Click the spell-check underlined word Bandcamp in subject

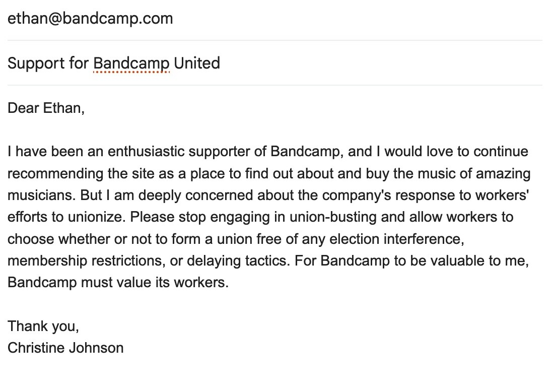point(131,63)
